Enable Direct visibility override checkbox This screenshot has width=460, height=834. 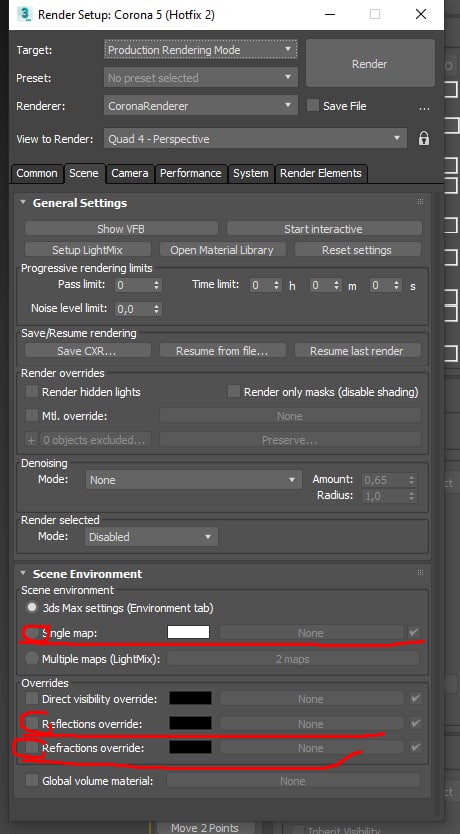(32, 698)
